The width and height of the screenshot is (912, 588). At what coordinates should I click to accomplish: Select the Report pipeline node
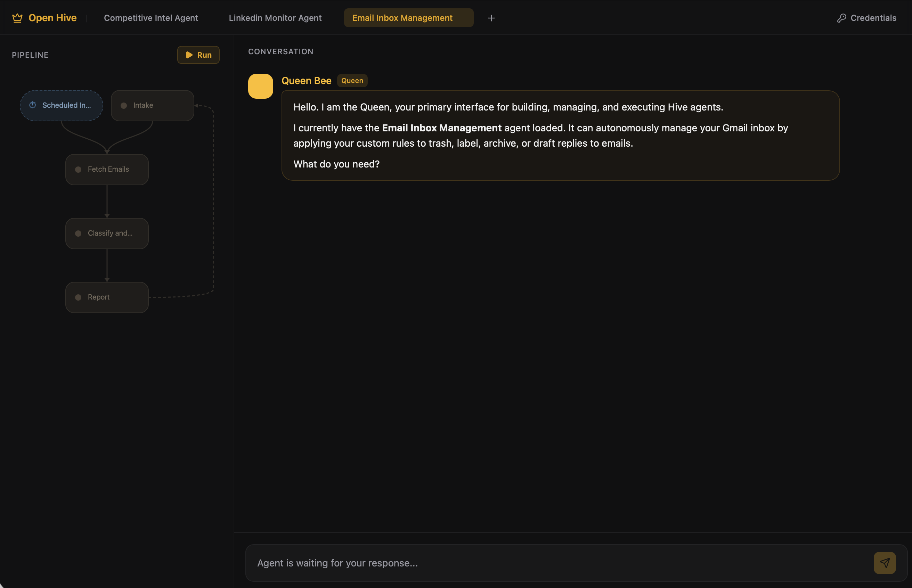click(x=107, y=297)
